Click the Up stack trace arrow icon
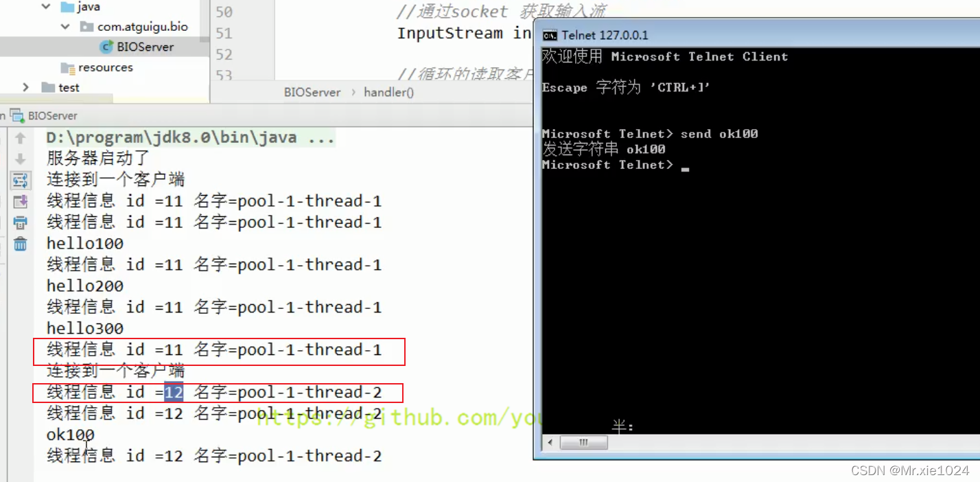 click(21, 138)
